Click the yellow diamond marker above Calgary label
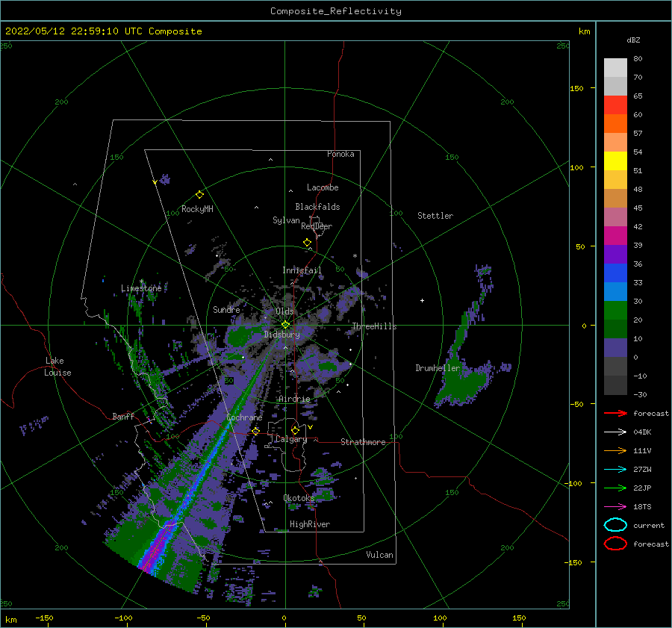The image size is (672, 628). click(295, 430)
